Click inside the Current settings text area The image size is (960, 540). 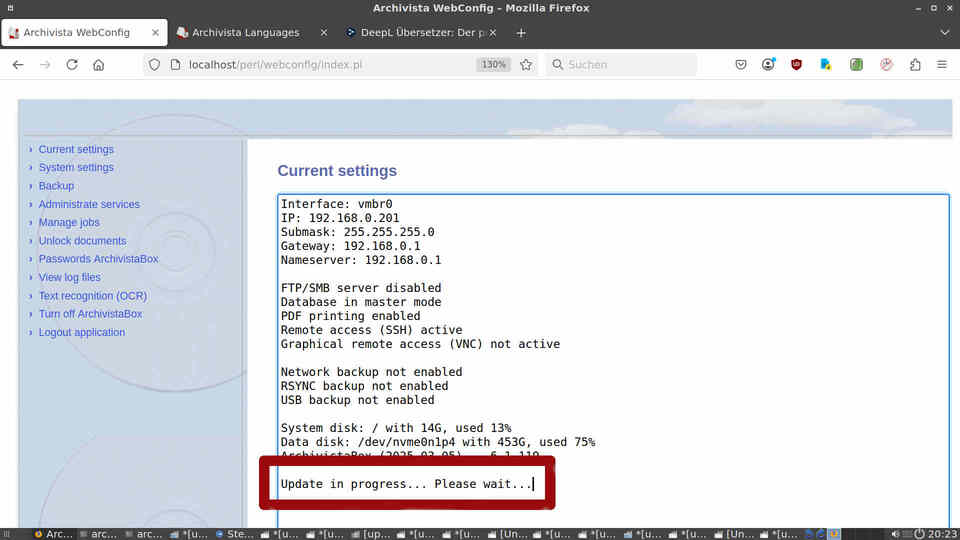pyautogui.click(x=613, y=361)
